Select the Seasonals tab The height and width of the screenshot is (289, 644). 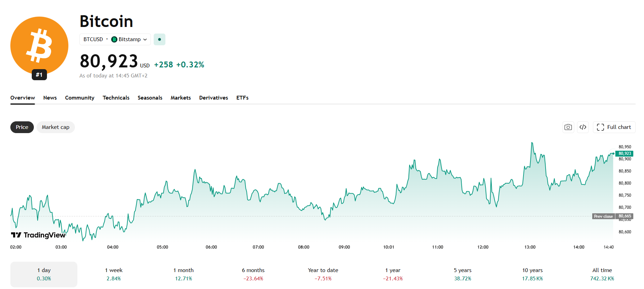coord(150,98)
